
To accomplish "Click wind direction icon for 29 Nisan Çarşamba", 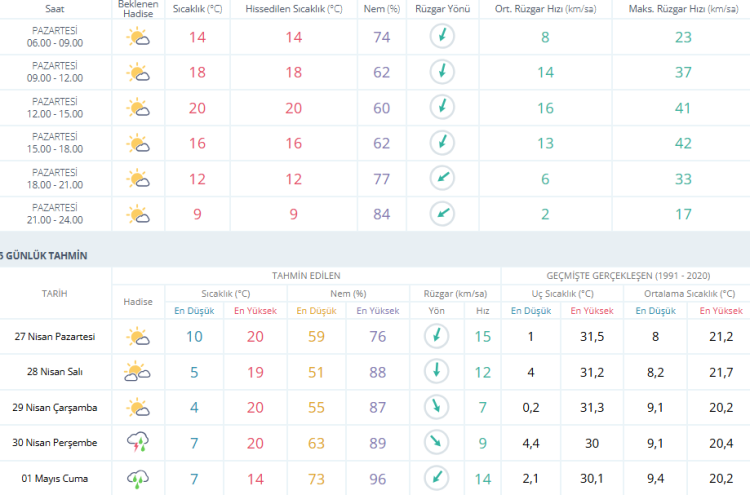I will (436, 408).
